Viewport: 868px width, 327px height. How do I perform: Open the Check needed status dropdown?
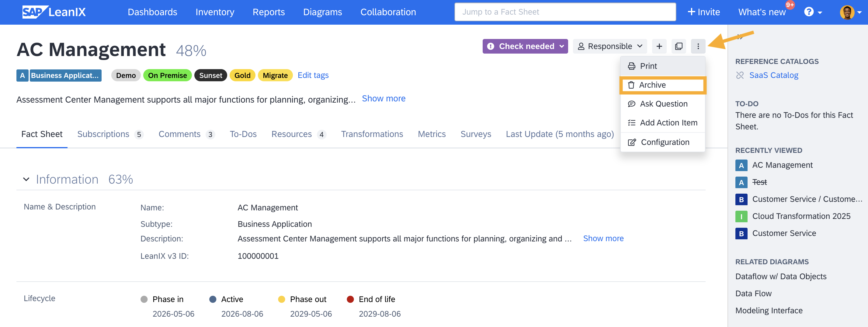pyautogui.click(x=525, y=46)
